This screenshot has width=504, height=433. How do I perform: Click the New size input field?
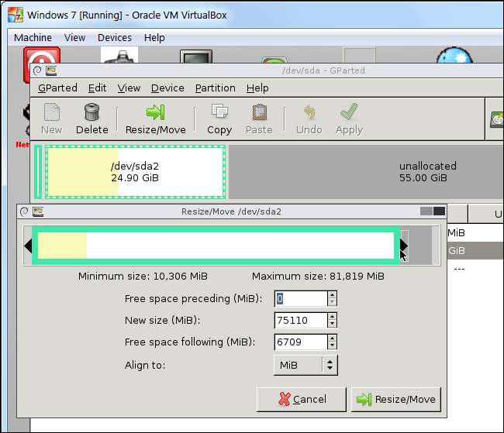300,320
